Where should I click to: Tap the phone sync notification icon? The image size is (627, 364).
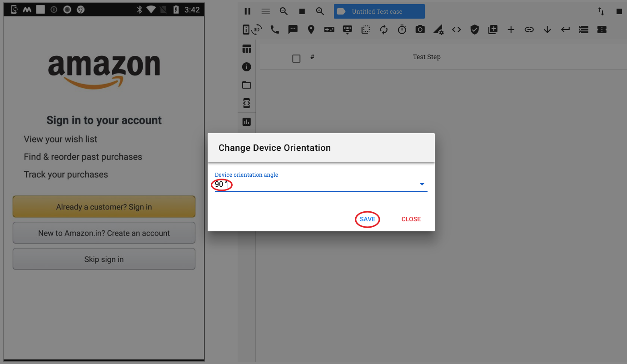14,10
